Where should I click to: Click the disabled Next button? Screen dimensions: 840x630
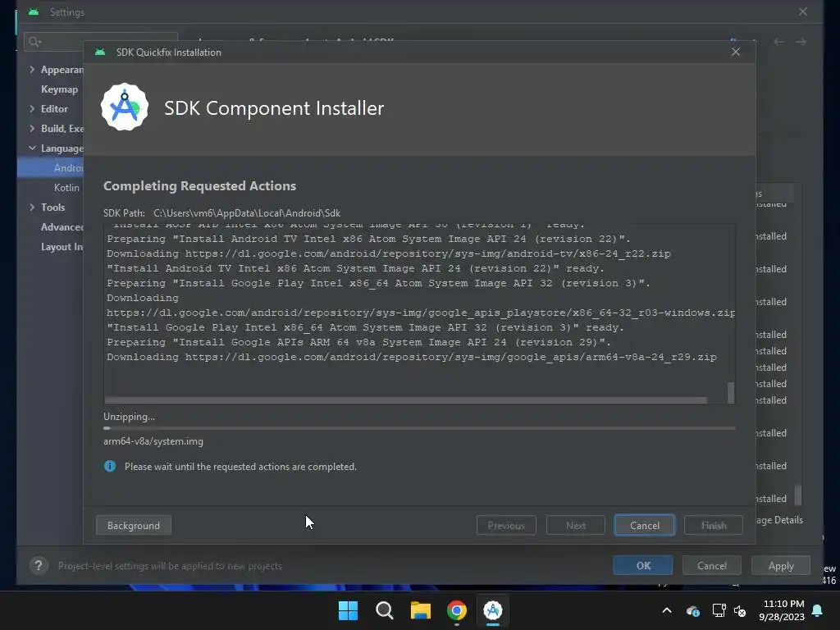tap(575, 526)
